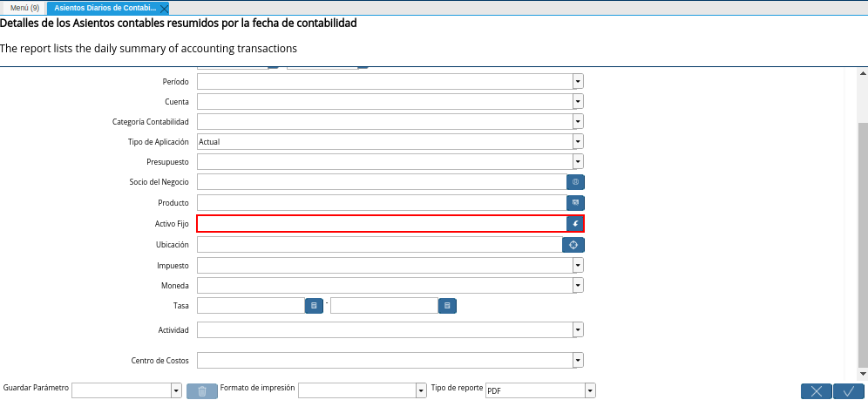Expand the Centro de Costos dropdown
Image resolution: width=868 pixels, height=400 pixels.
tap(579, 361)
